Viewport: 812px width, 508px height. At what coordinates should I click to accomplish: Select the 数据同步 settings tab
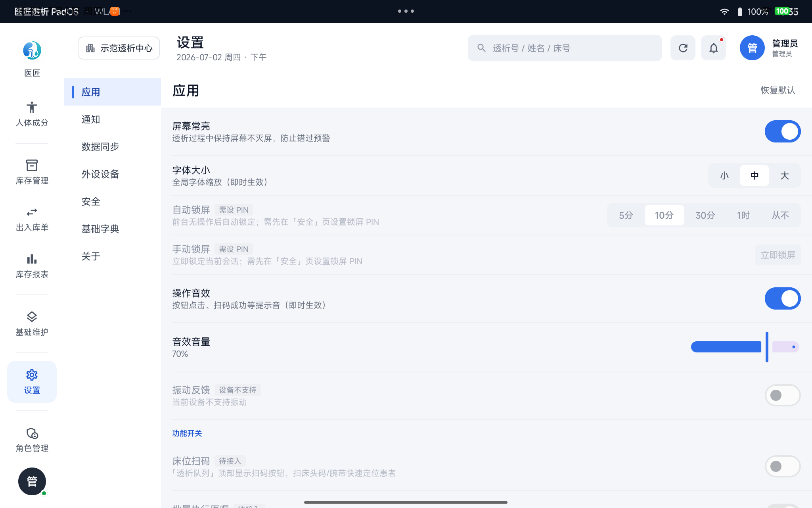coord(112,147)
